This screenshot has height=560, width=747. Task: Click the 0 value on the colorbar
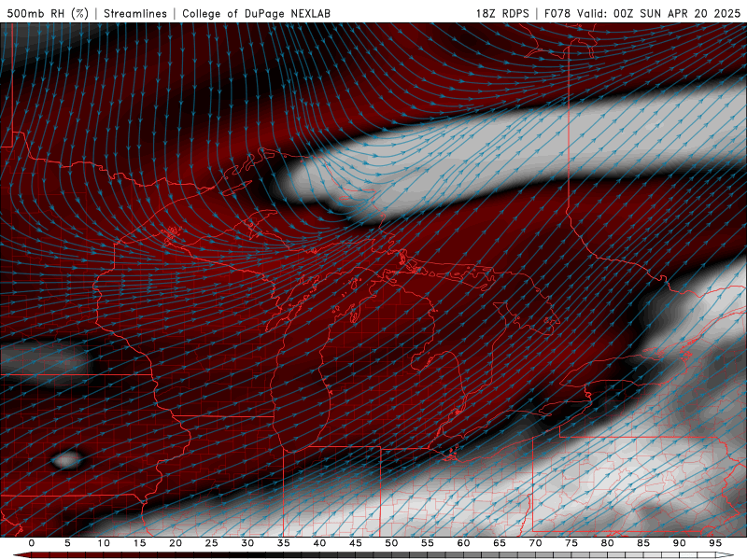pos(32,543)
